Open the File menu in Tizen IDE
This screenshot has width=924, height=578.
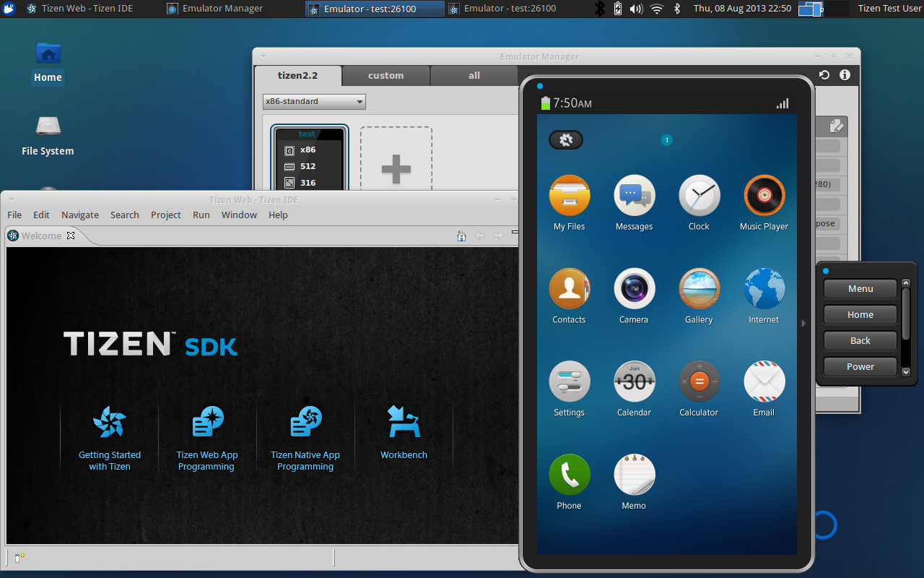pos(14,215)
